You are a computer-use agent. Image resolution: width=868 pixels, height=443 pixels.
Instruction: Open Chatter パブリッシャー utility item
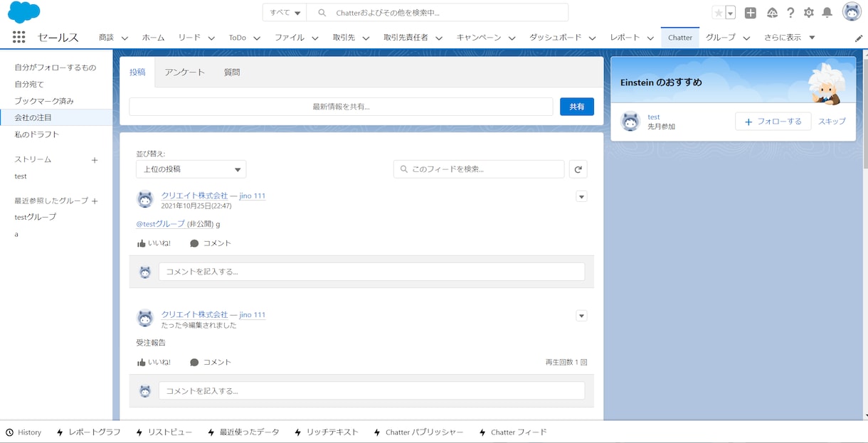pos(418,432)
